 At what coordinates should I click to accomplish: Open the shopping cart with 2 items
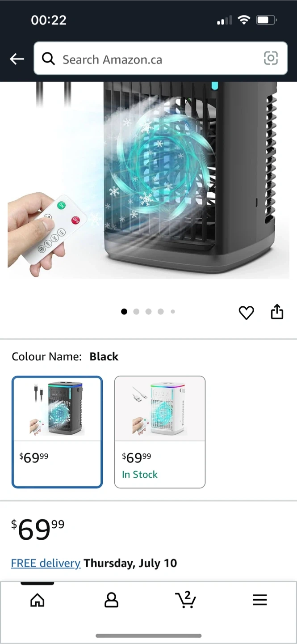click(185, 599)
